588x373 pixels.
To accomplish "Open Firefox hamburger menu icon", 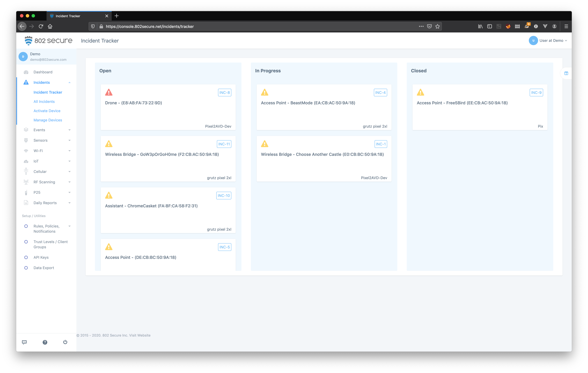I will click(x=566, y=26).
